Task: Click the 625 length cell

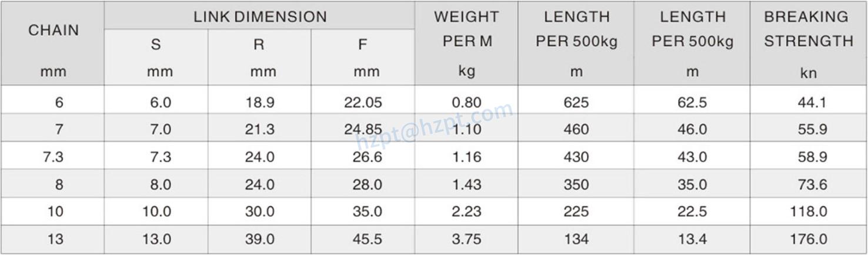Action: (576, 102)
